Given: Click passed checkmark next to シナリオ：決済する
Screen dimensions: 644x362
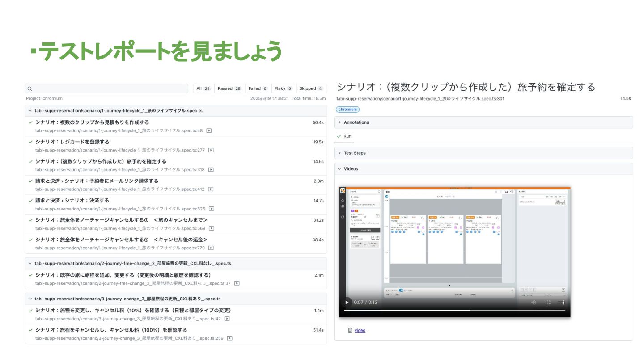Looking at the screenshot, I should [x=30, y=201].
